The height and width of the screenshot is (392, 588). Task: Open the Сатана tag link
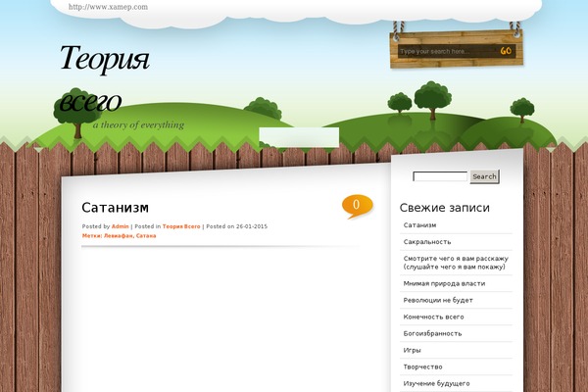coord(146,236)
